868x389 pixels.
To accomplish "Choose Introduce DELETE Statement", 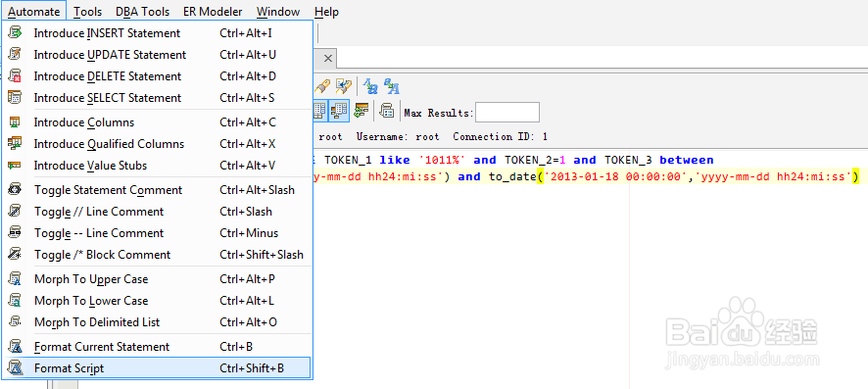I will tap(157, 76).
